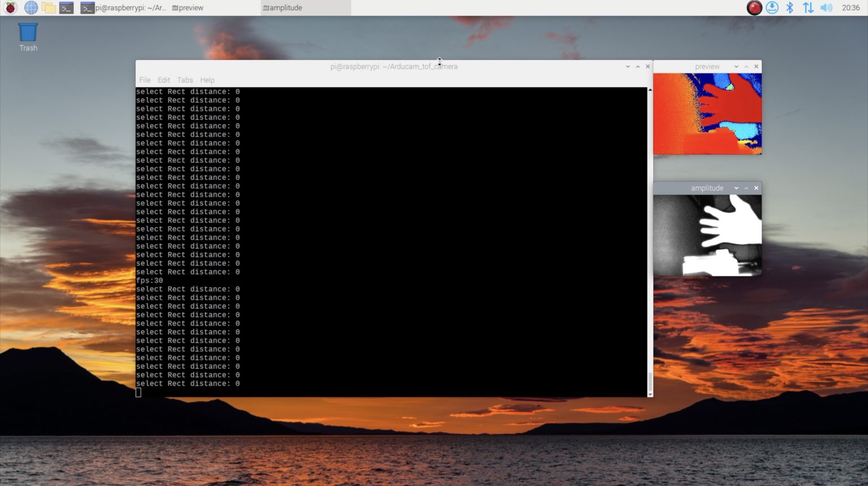Viewport: 868px width, 486px height.
Task: Open the updates download tray icon
Action: 772,8
